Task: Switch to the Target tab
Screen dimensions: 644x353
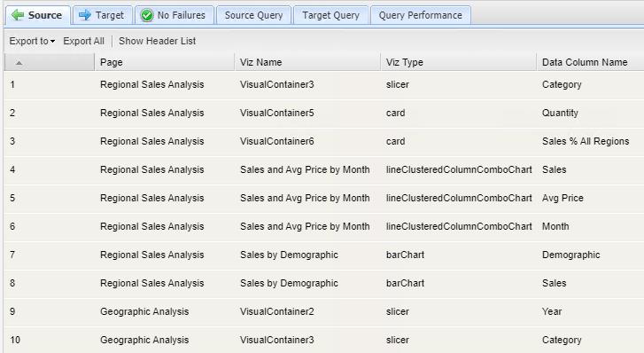Action: tap(102, 15)
